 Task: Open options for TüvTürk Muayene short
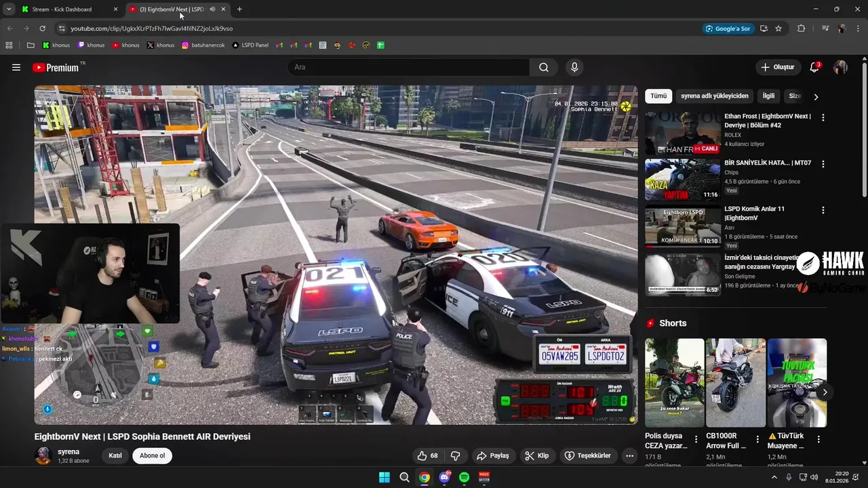coord(818,440)
